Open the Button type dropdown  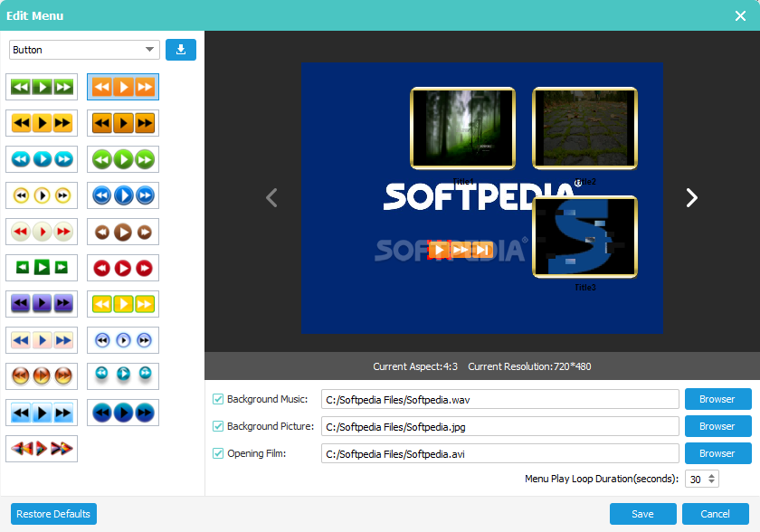(x=84, y=50)
